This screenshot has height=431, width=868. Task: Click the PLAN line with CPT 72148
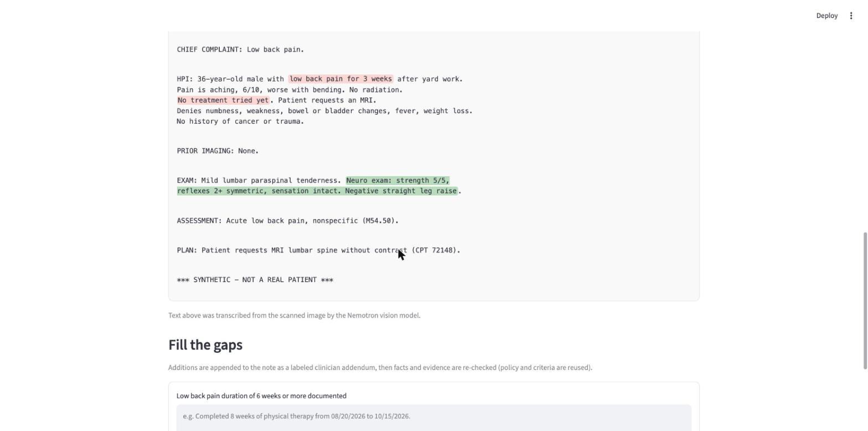point(318,250)
